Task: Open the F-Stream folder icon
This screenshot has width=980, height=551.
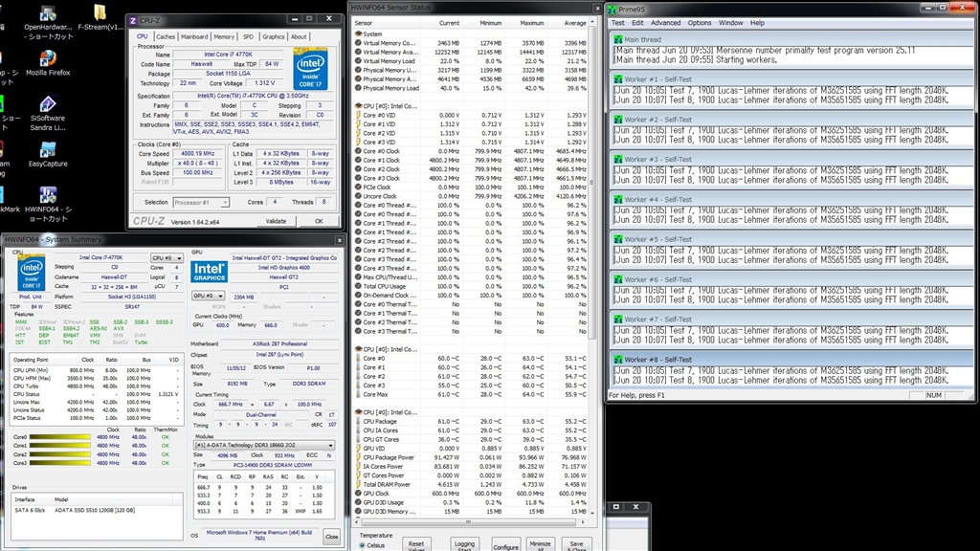Action: coord(101,14)
